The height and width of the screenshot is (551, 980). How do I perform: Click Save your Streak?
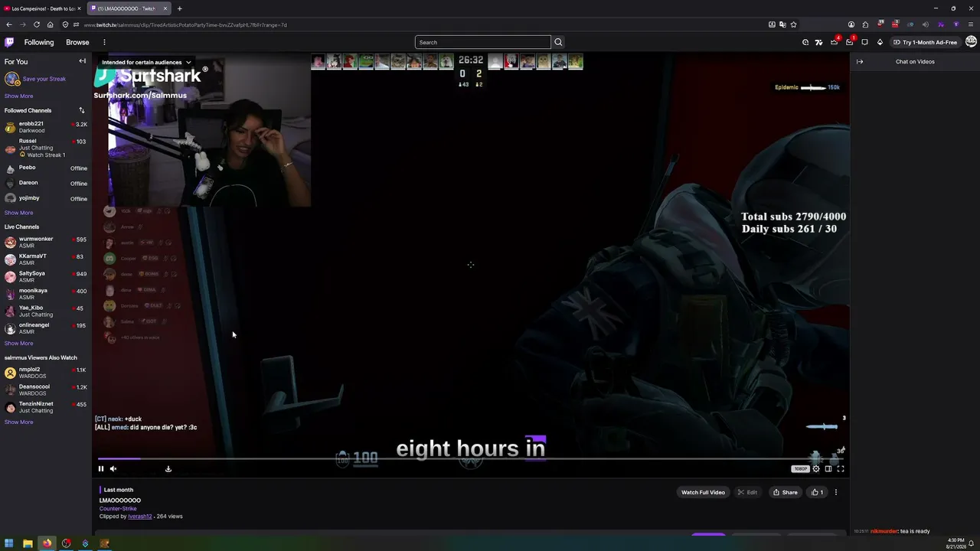44,79
